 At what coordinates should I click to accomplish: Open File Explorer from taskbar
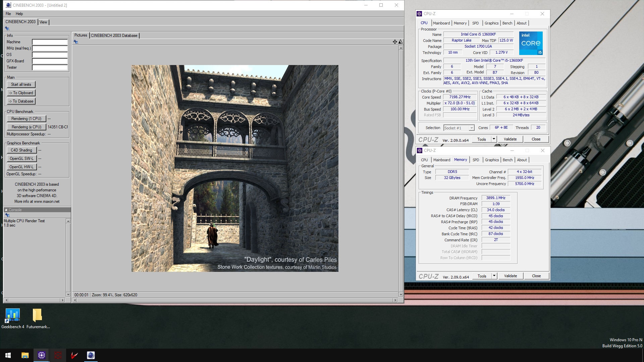click(x=25, y=355)
